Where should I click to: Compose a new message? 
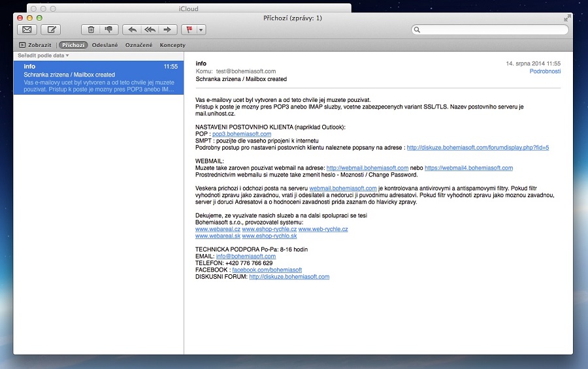point(51,29)
